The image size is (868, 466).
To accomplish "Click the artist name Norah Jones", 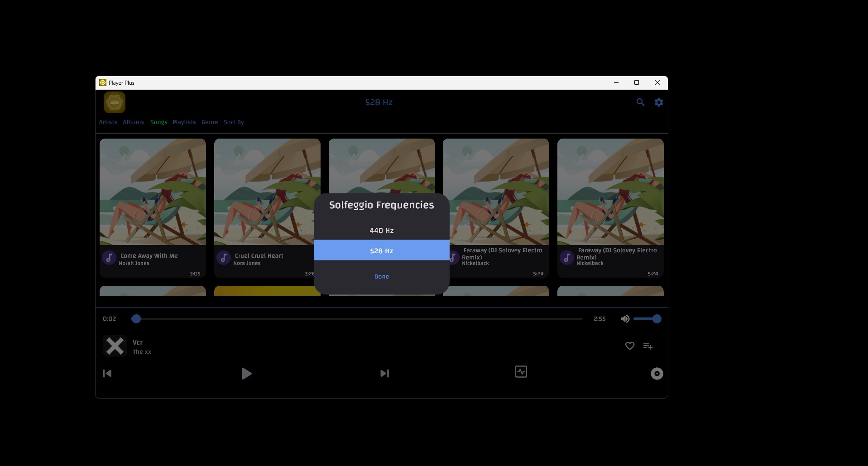I will pos(134,263).
